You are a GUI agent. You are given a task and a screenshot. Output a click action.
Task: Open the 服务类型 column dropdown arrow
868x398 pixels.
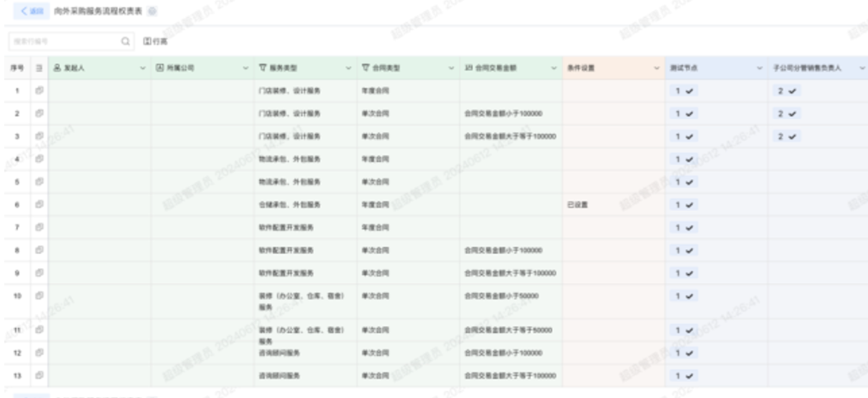(x=348, y=68)
